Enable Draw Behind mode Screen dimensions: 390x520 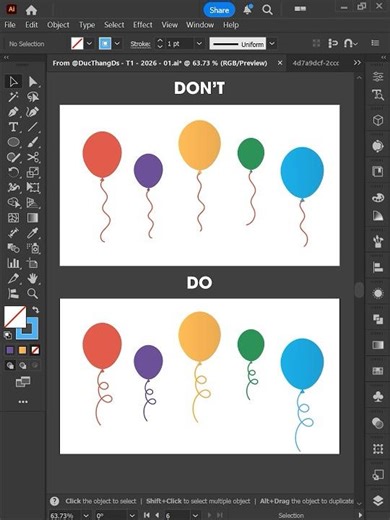[x=22, y=366]
